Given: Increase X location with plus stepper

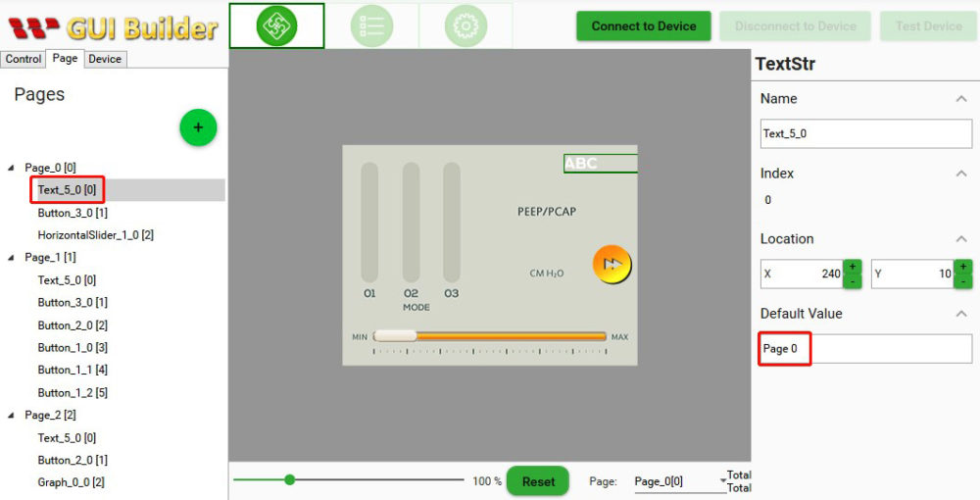Looking at the screenshot, I should point(853,267).
